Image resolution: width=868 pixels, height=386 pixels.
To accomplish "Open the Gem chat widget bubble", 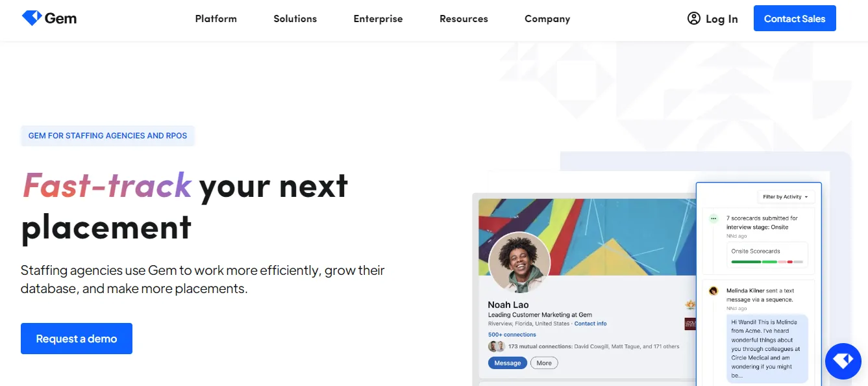I will 843,361.
